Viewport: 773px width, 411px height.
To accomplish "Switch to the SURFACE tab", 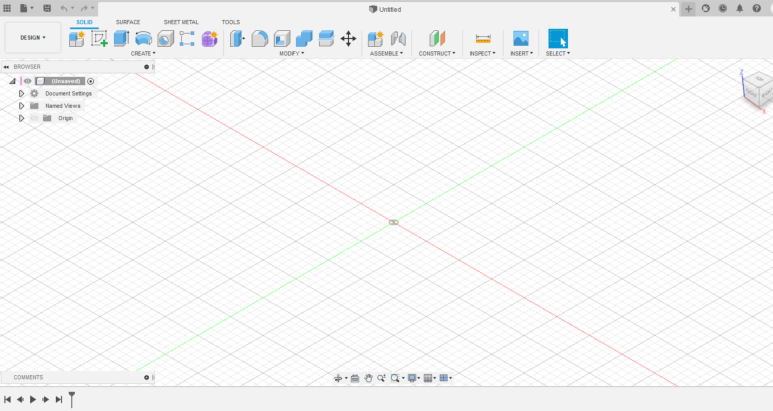I will point(128,22).
